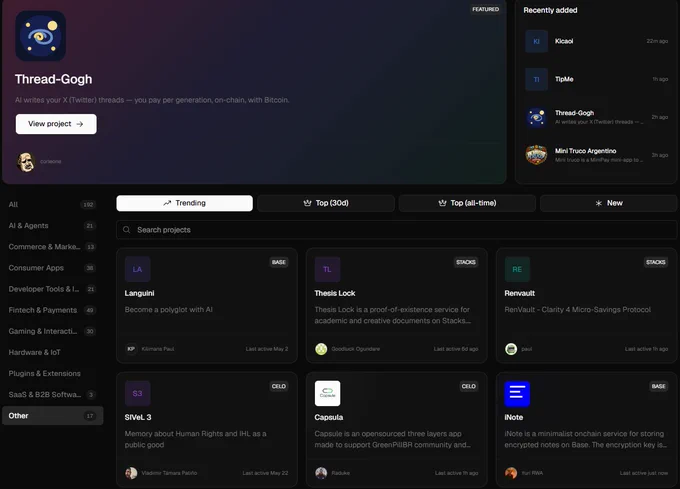The image size is (680, 489).
Task: Switch to the New tab
Action: coord(608,203)
